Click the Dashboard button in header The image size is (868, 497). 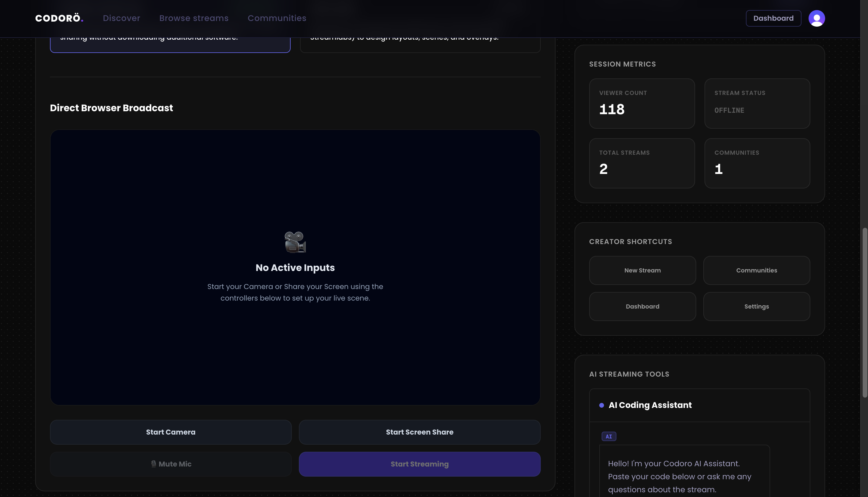[773, 18]
